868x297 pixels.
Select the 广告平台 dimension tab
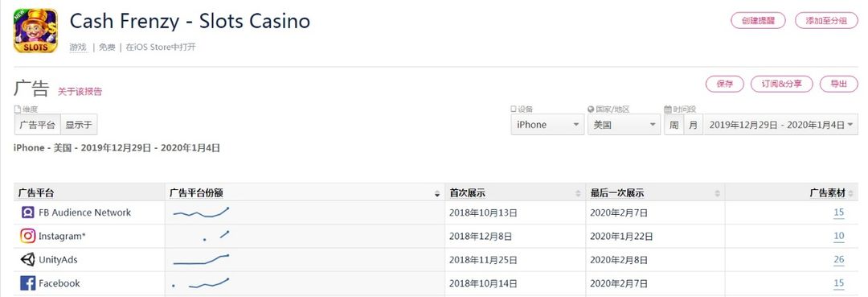pyautogui.click(x=37, y=125)
